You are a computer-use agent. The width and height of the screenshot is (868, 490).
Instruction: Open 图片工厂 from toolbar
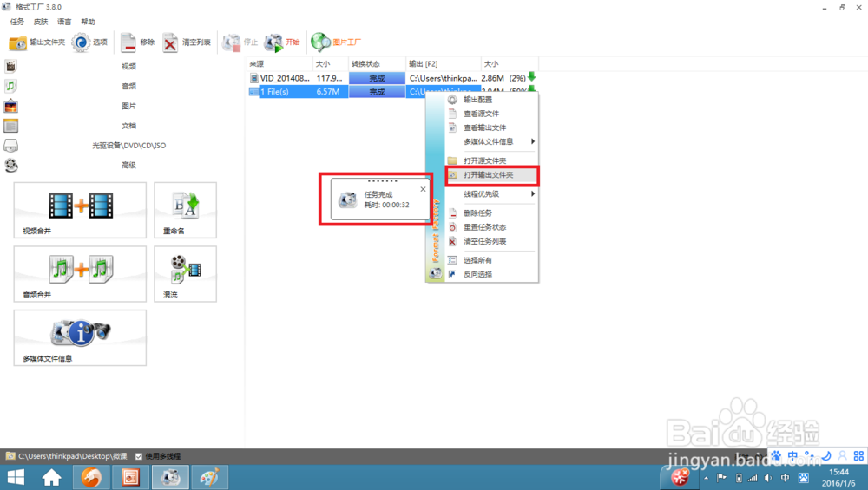(x=336, y=42)
